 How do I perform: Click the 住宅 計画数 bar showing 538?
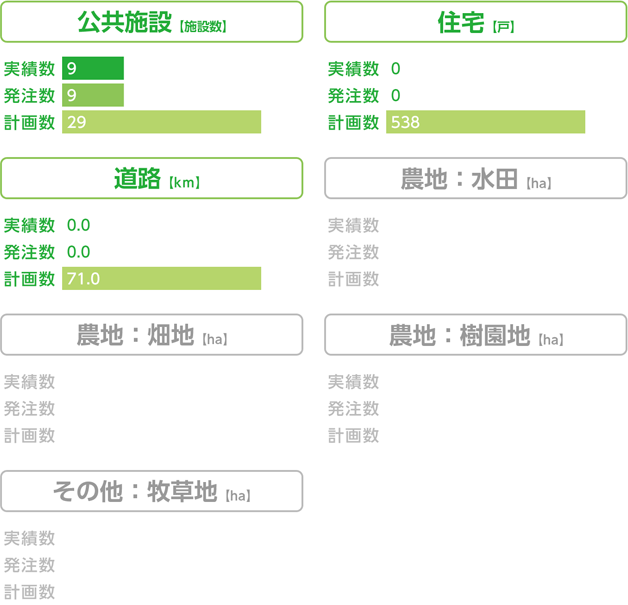click(x=485, y=122)
